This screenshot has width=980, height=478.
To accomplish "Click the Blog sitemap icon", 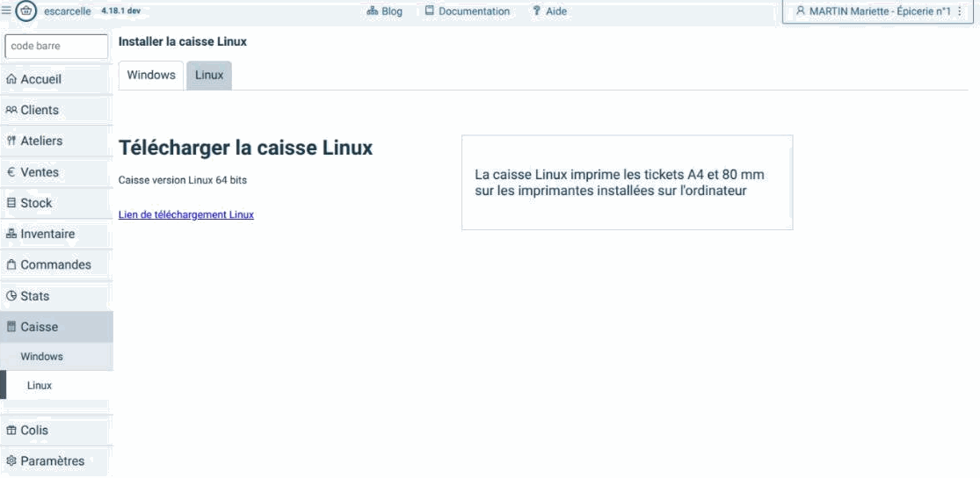I will click(x=373, y=11).
